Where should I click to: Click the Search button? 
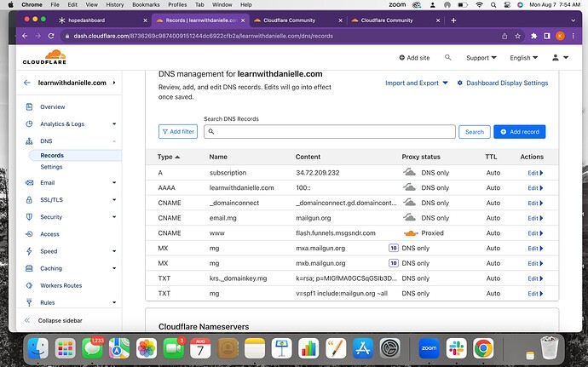tap(475, 132)
